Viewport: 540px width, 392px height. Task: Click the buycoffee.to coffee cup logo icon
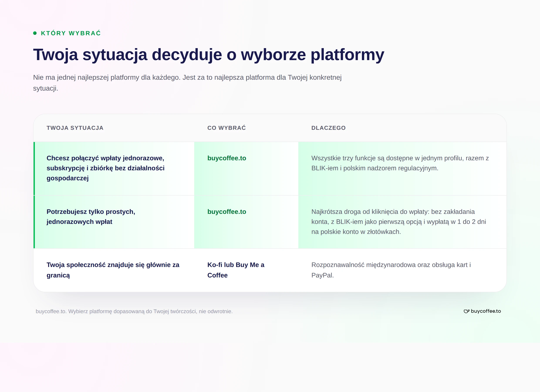[466, 311]
